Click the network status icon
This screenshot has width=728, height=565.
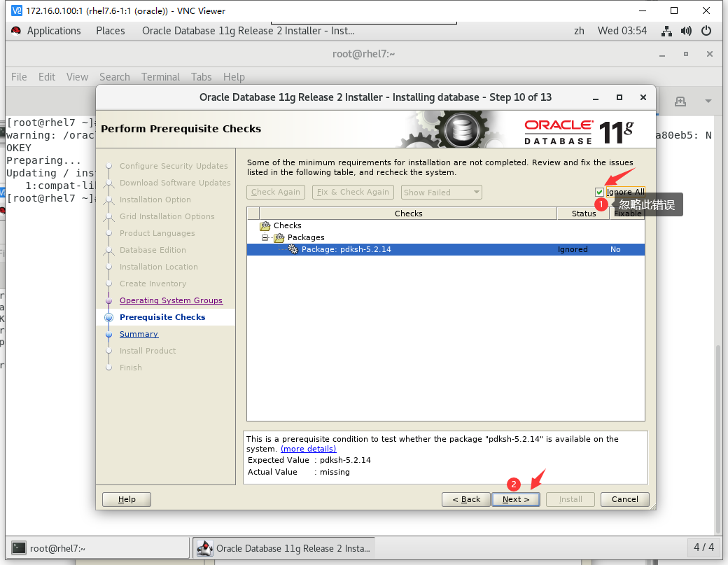666,31
